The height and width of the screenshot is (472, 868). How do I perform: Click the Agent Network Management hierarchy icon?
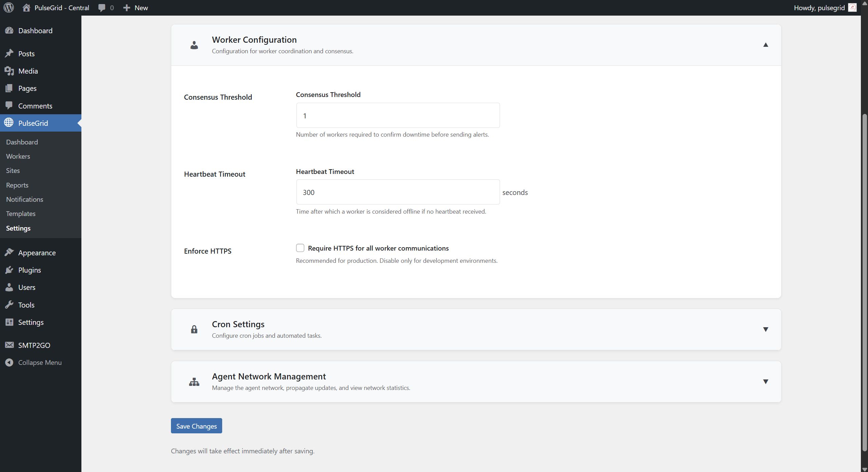[194, 382]
